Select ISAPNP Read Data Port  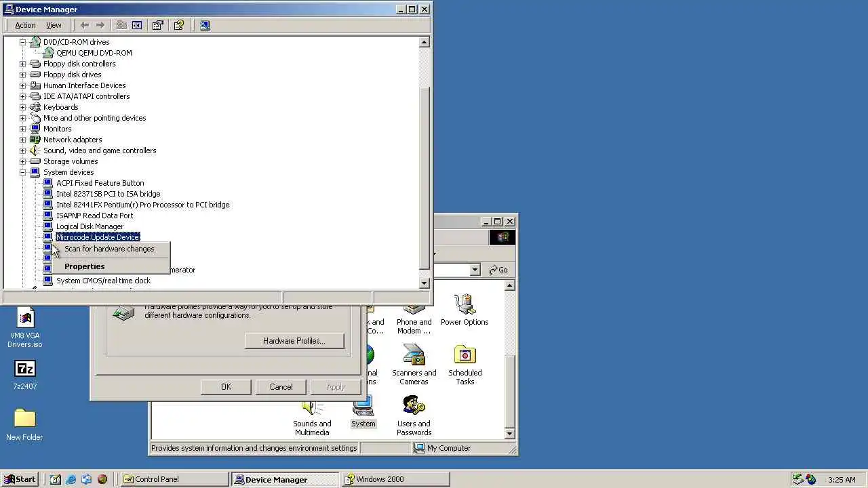point(94,216)
